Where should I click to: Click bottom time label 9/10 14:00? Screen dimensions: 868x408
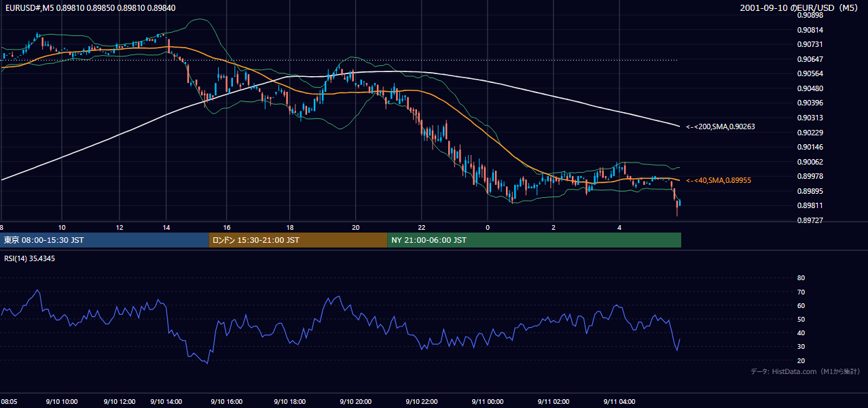166,402
